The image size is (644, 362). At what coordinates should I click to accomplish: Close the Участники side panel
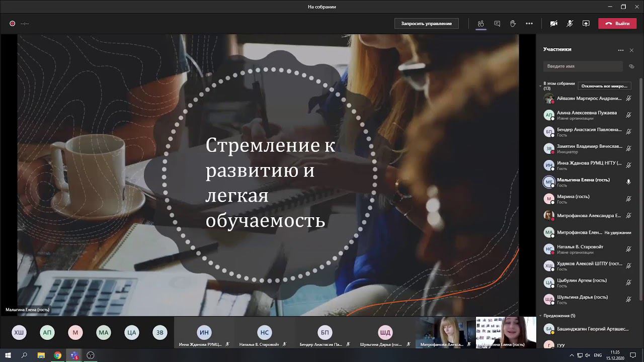pos(631,50)
